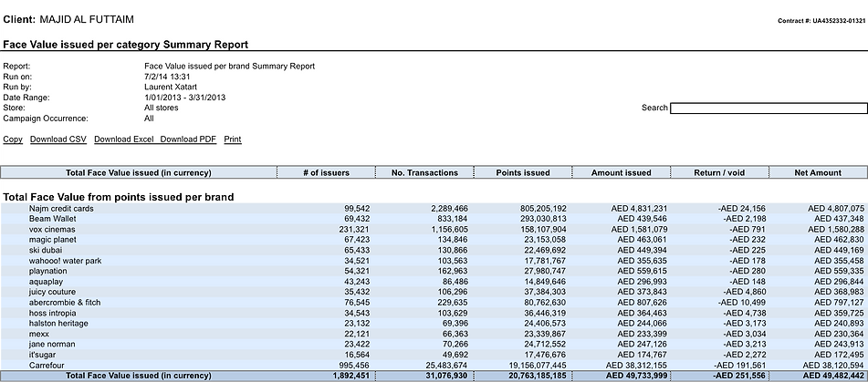This screenshot has height=382, width=868.
Task: Sort by Net Amount column header
Action: point(818,172)
